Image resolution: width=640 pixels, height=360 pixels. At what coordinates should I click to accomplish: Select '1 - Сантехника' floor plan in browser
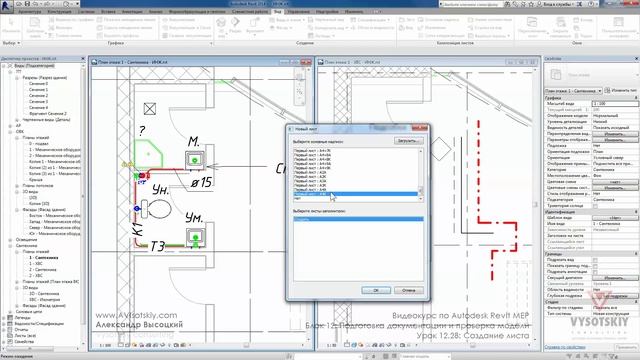[43, 258]
